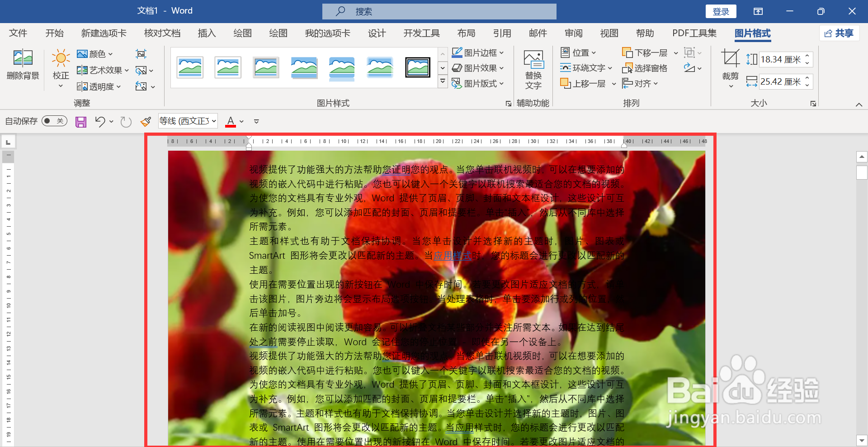The image size is (868, 447).
Task: Click the Share (共享) button
Action: coord(839,33)
